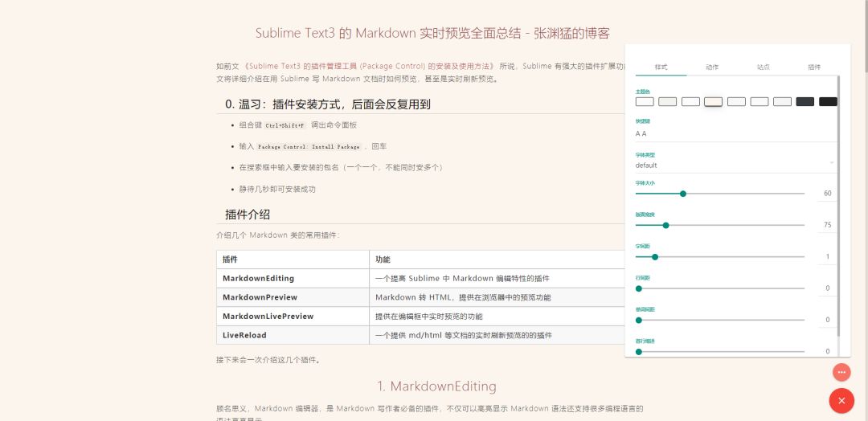Screen dimensions: 868x421
Task: Open the three-dots floating action button
Action: coord(841,372)
